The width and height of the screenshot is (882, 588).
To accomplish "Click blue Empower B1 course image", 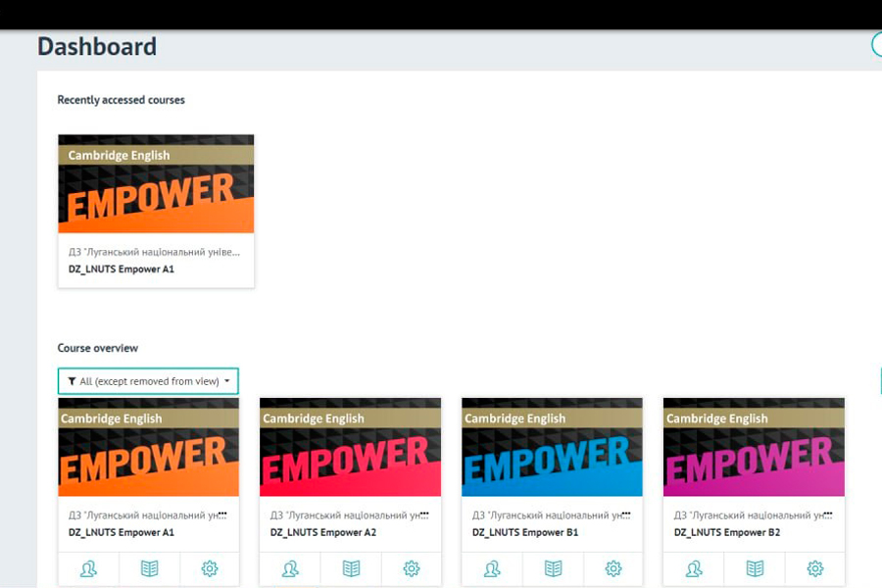I will [x=552, y=447].
